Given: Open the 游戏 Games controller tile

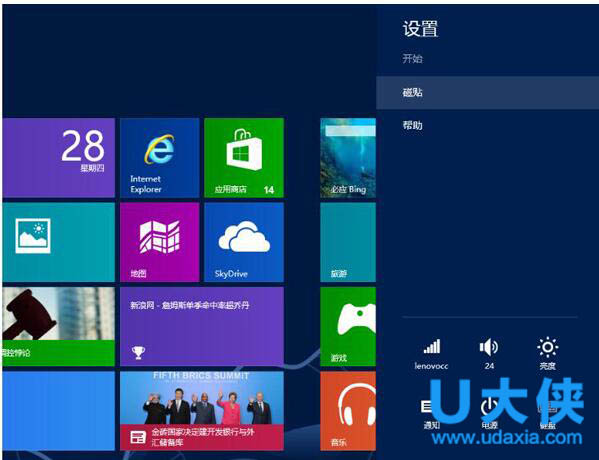Looking at the screenshot, I should point(348,327).
